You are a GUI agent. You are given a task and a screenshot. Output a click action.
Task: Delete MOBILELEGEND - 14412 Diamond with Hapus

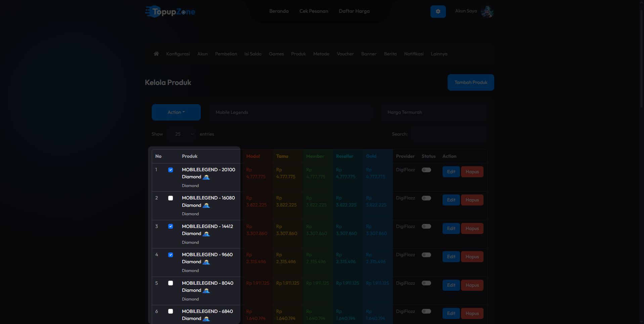(x=472, y=228)
